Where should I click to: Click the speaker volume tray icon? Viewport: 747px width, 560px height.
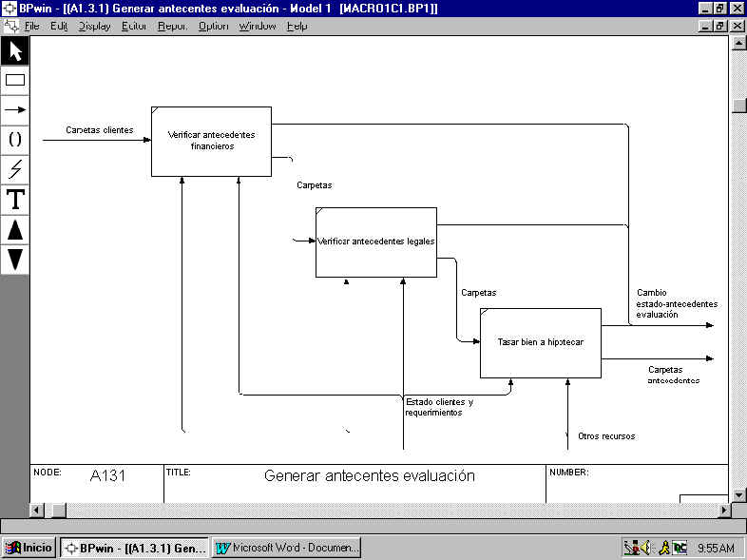[645, 548]
